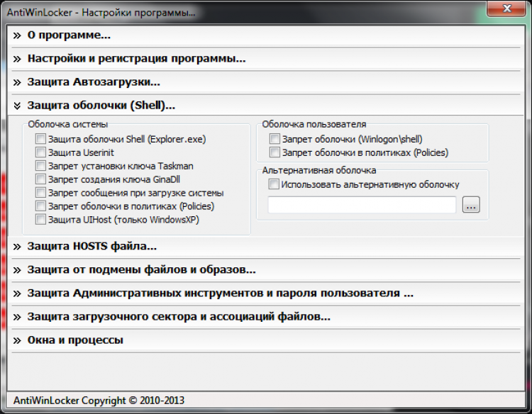This screenshot has width=532, height=414.
Task: Select "Защита оболочки (Shell)..." header title
Action: point(101,106)
